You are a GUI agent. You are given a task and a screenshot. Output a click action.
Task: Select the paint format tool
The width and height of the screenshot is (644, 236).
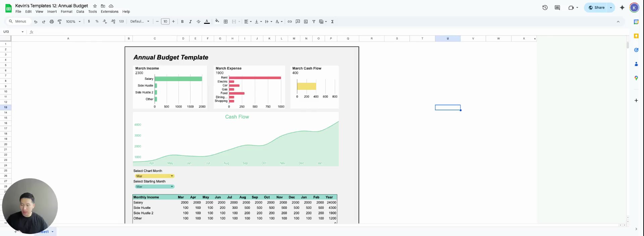pos(60,21)
